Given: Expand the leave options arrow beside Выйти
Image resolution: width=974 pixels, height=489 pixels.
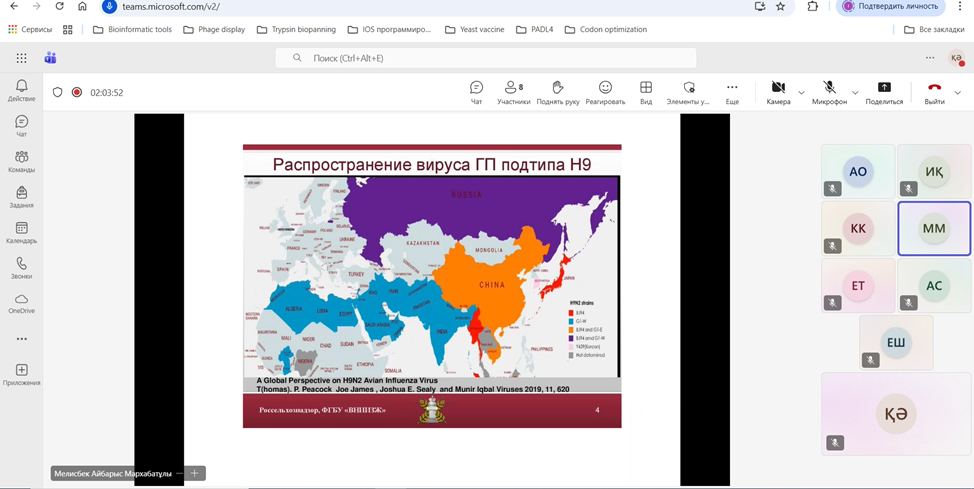Looking at the screenshot, I should pyautogui.click(x=958, y=93).
